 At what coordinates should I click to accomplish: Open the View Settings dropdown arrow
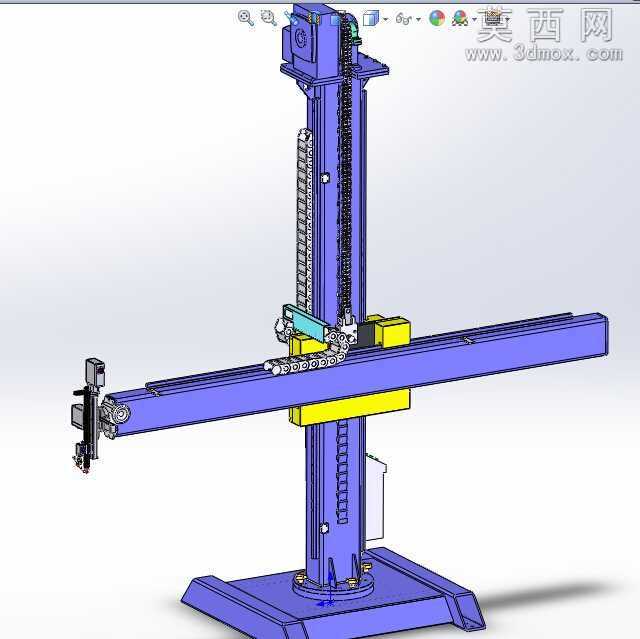pyautogui.click(x=507, y=19)
